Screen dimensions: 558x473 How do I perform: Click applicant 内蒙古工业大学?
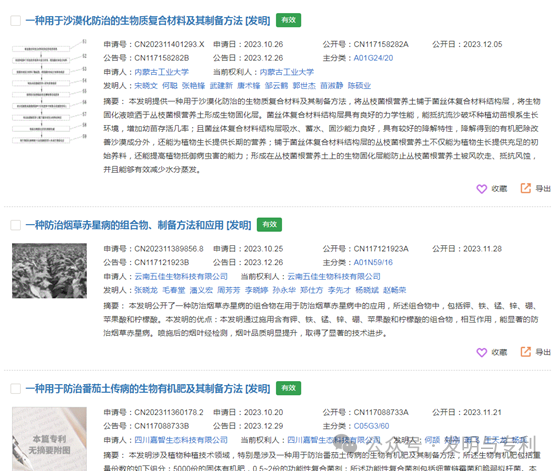click(162, 72)
